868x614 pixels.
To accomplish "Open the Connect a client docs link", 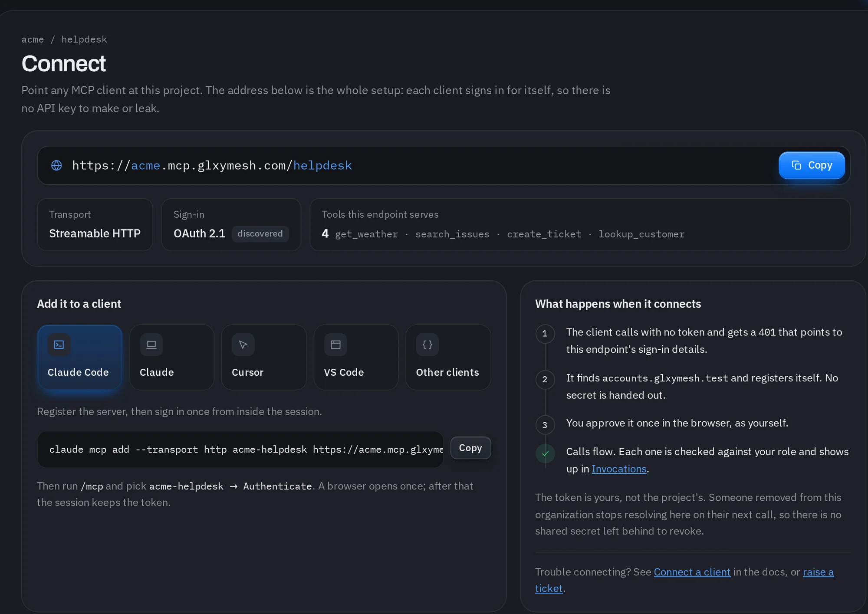I will pyautogui.click(x=692, y=572).
